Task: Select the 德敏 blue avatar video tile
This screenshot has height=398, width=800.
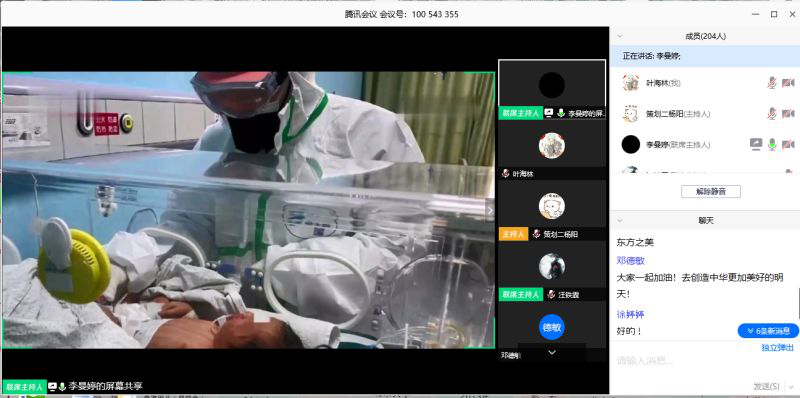Action: (x=552, y=330)
